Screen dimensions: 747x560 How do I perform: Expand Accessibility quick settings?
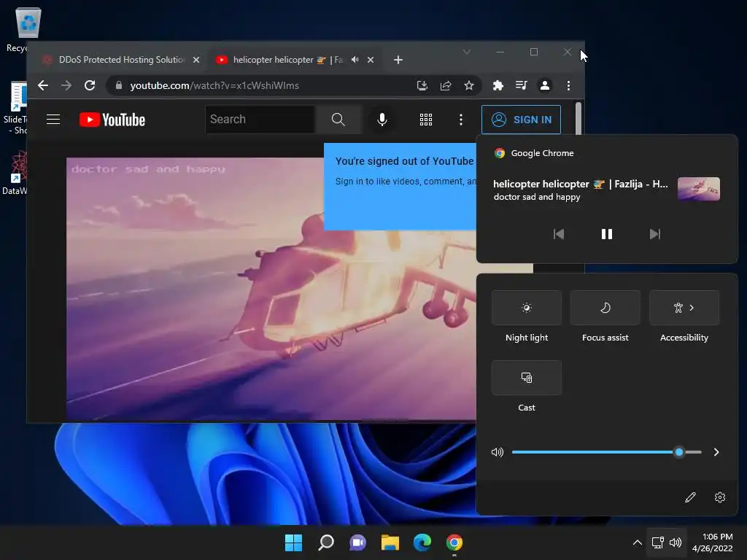pos(684,308)
